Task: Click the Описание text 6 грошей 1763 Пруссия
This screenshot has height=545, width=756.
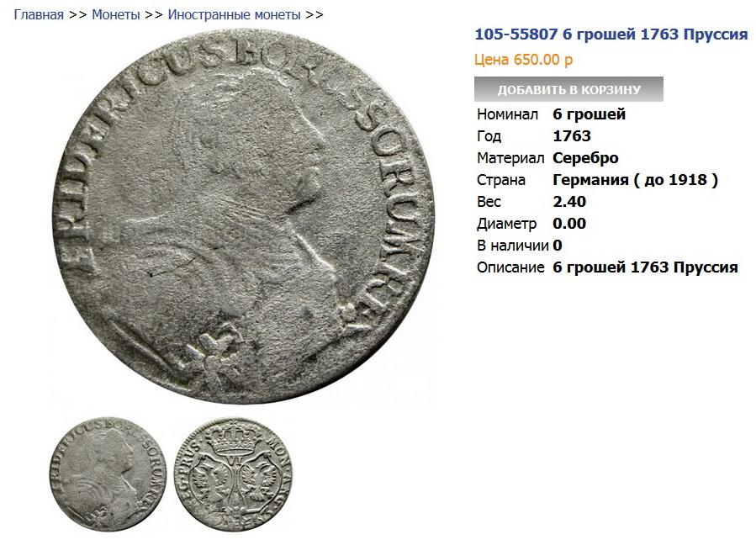Action: pos(645,267)
